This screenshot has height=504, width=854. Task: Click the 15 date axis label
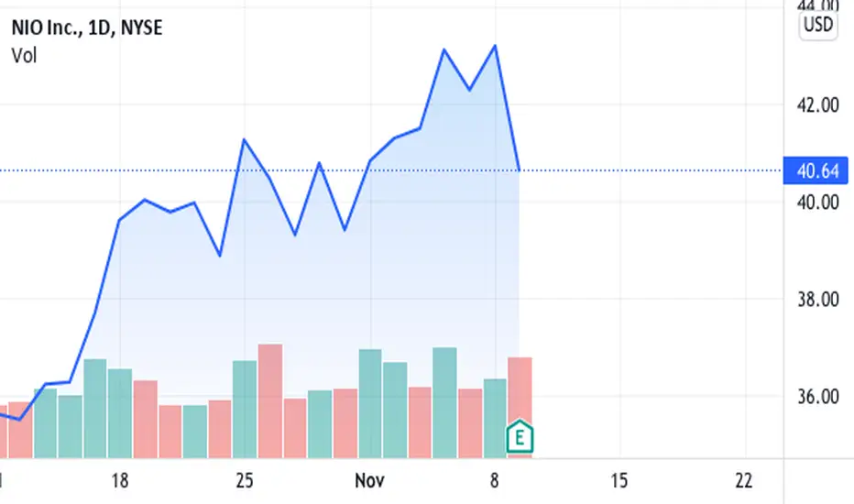point(619,480)
